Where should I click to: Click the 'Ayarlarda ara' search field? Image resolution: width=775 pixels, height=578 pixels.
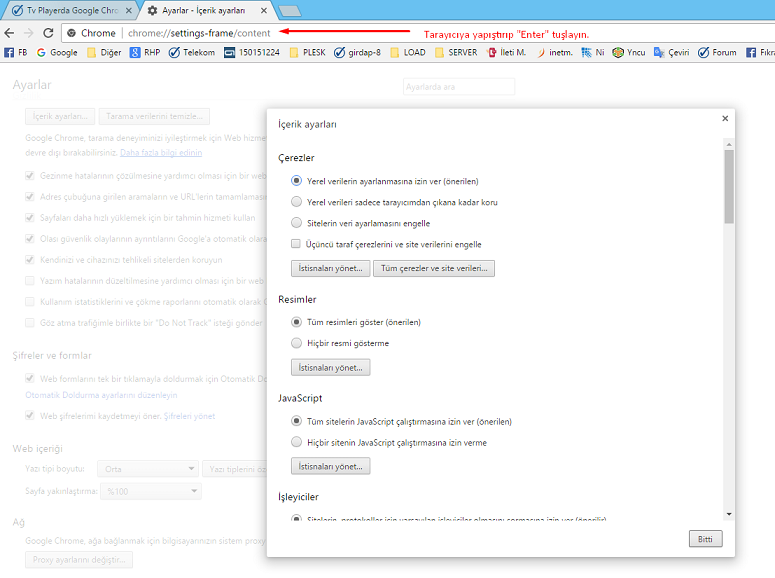(x=459, y=87)
